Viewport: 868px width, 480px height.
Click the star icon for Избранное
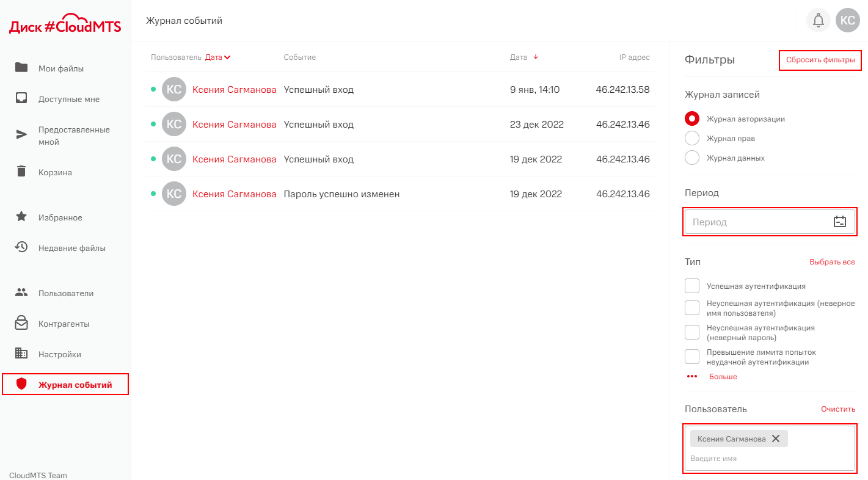(21, 217)
